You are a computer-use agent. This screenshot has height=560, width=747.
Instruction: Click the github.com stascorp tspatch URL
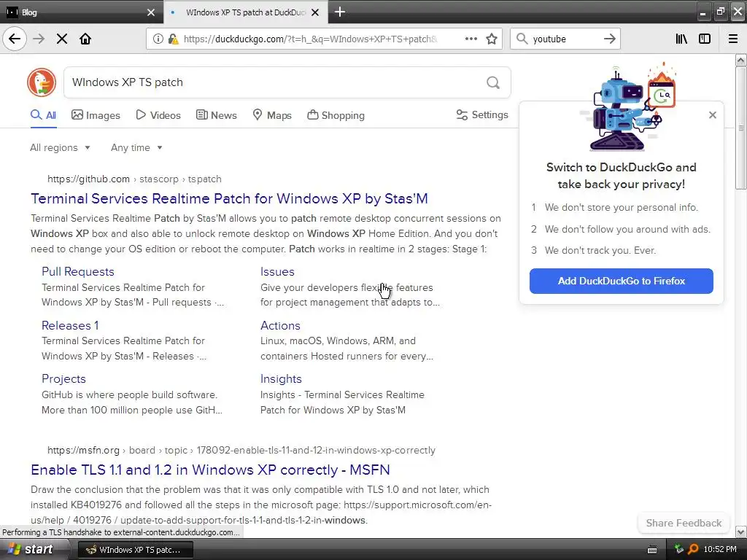[134, 179]
